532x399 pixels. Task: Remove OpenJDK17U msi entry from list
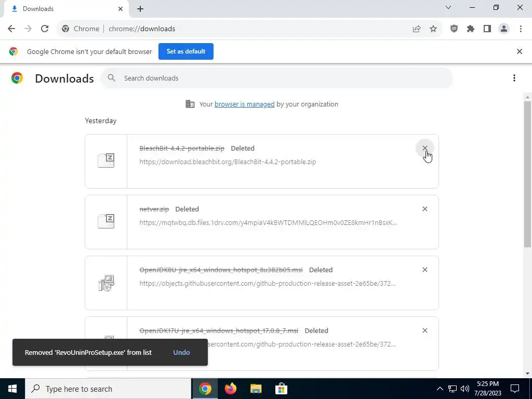425,330
